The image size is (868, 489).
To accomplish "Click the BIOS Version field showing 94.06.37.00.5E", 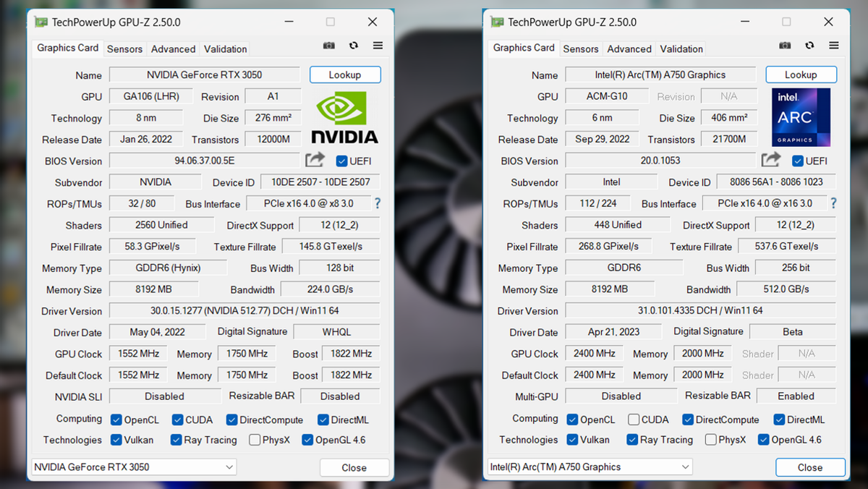I will (x=205, y=161).
